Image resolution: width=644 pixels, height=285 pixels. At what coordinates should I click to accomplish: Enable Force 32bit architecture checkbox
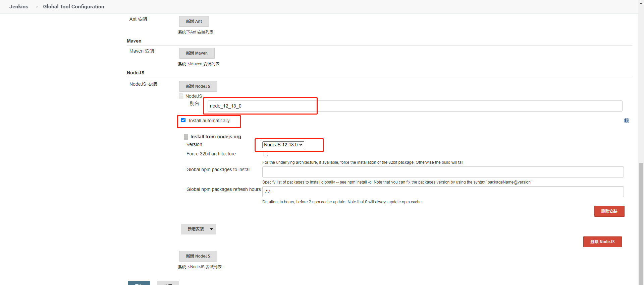266,154
